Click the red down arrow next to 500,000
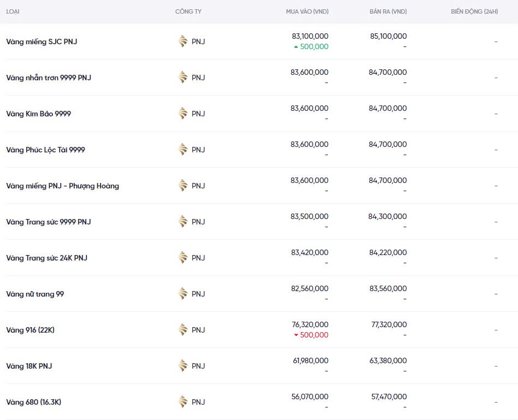Viewport: 518px width, 420px height. 296,335
